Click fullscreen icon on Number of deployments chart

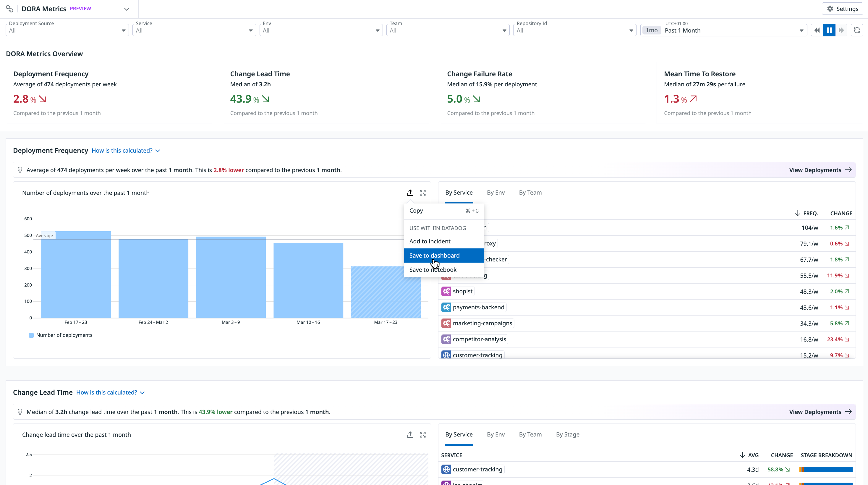422,193
